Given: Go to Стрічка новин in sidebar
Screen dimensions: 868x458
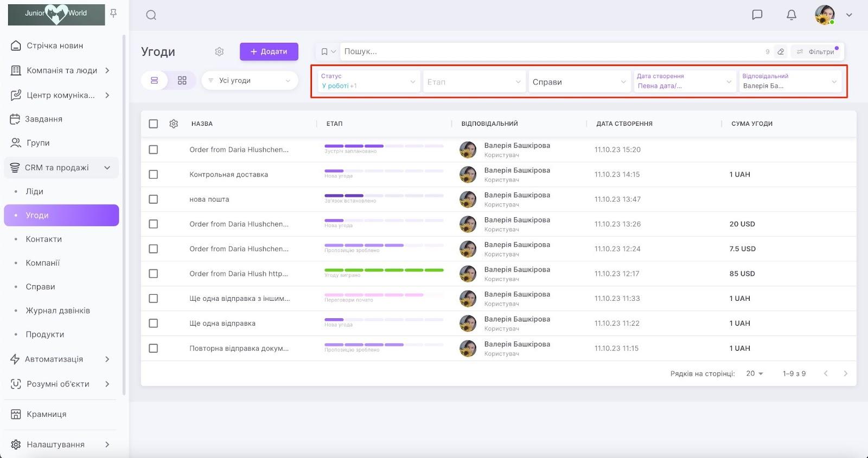Looking at the screenshot, I should pos(55,46).
